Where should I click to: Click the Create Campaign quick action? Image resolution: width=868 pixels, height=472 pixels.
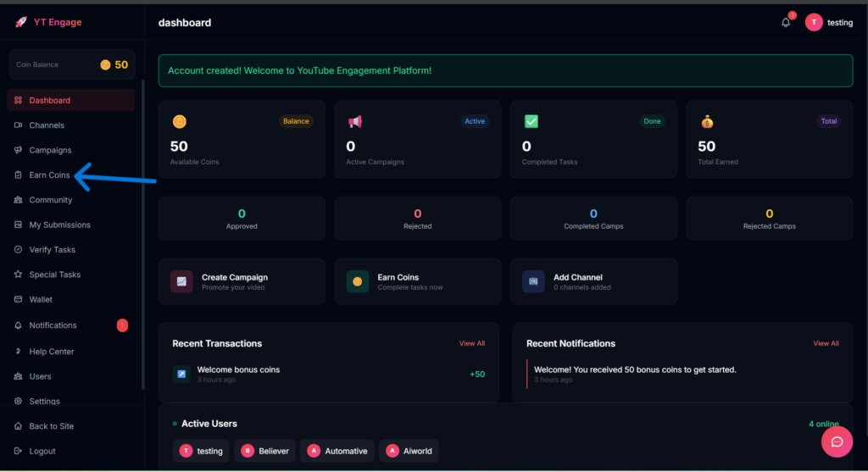click(x=242, y=281)
